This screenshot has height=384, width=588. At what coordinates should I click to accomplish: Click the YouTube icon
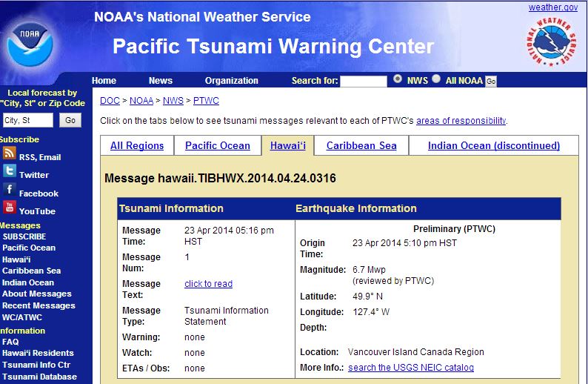tap(10, 208)
